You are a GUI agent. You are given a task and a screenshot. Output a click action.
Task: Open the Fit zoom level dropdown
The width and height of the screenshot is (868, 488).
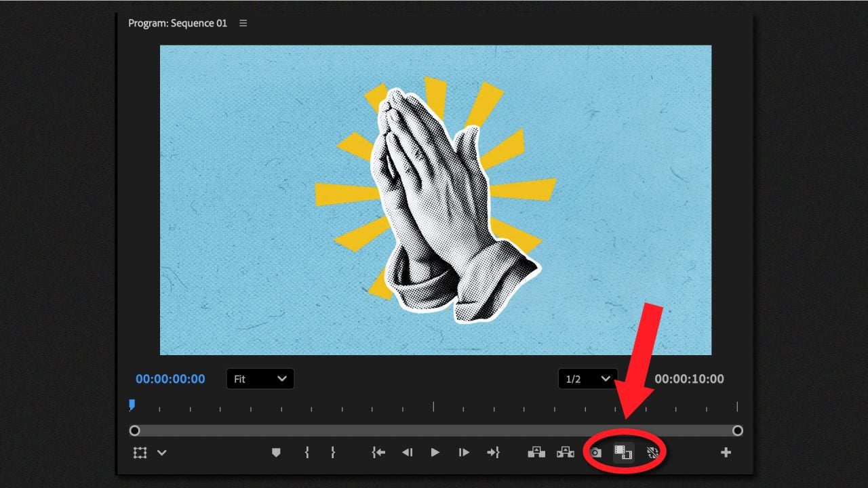click(x=260, y=379)
